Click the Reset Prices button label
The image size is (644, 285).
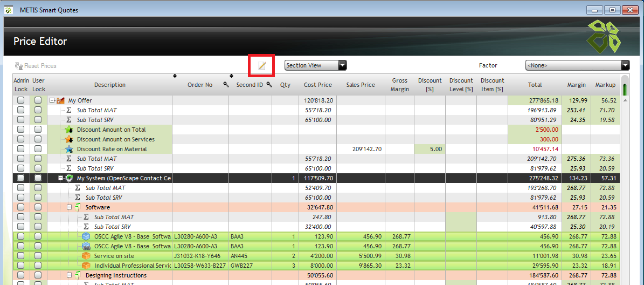pyautogui.click(x=40, y=66)
